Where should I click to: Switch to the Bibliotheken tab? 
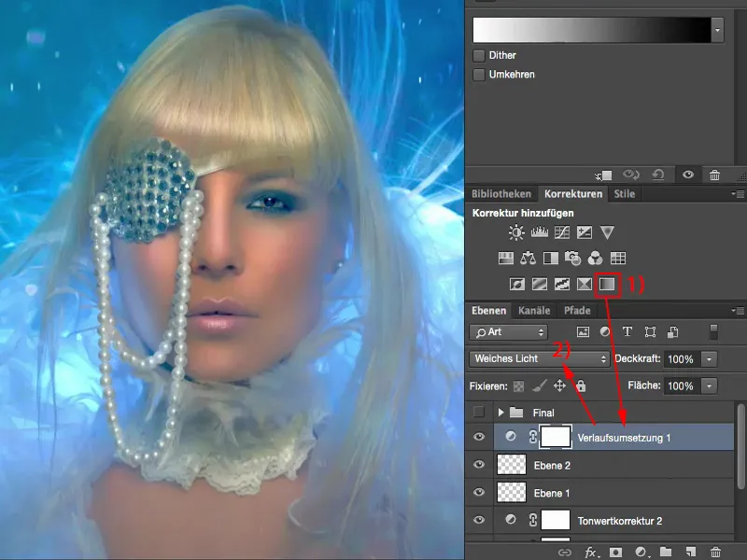501,194
